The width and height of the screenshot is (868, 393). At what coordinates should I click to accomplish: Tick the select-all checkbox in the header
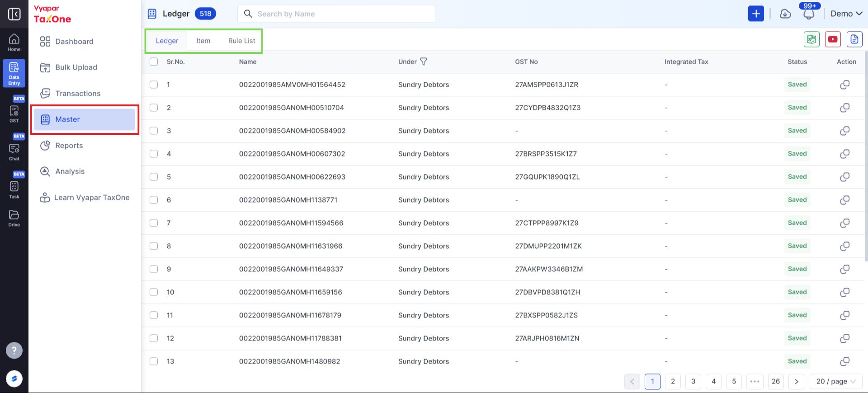point(154,62)
